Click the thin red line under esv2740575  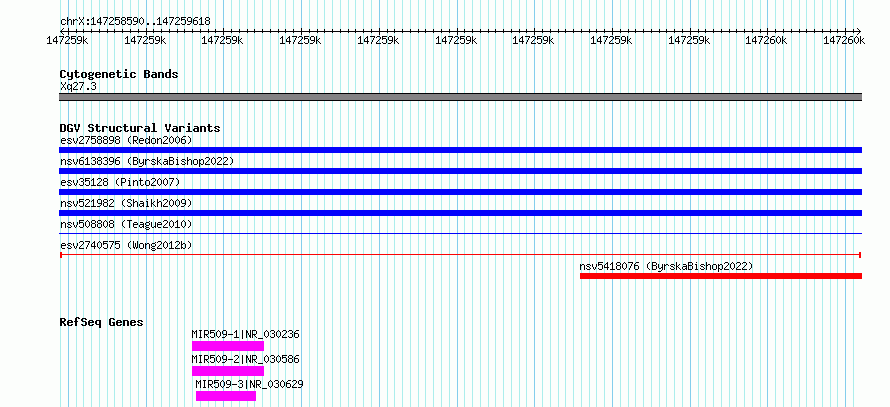pos(460,255)
